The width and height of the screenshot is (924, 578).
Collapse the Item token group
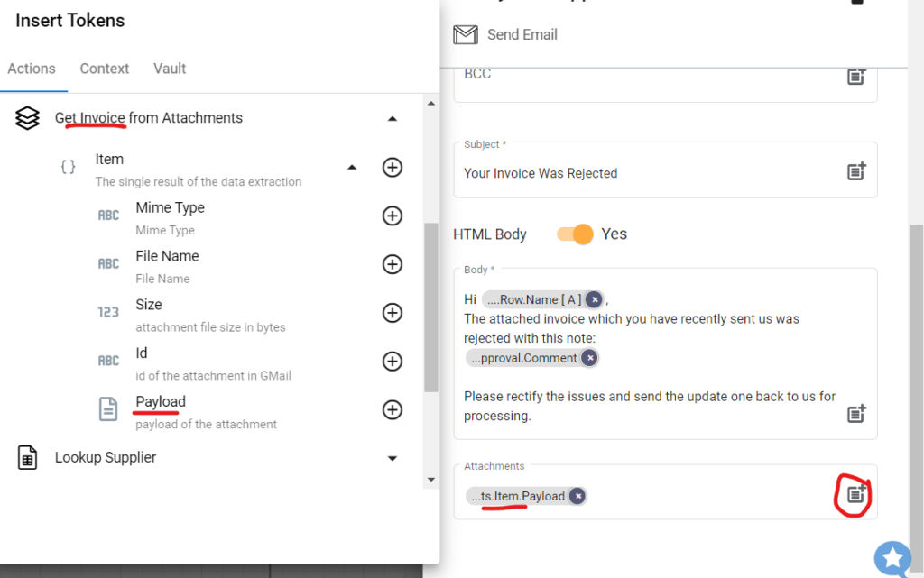352,167
